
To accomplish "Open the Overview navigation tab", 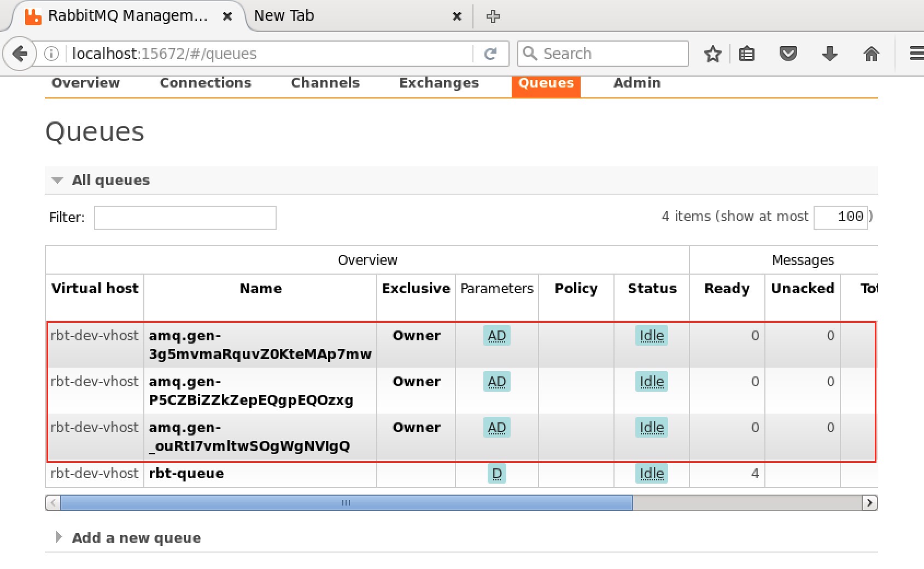I will (x=85, y=83).
